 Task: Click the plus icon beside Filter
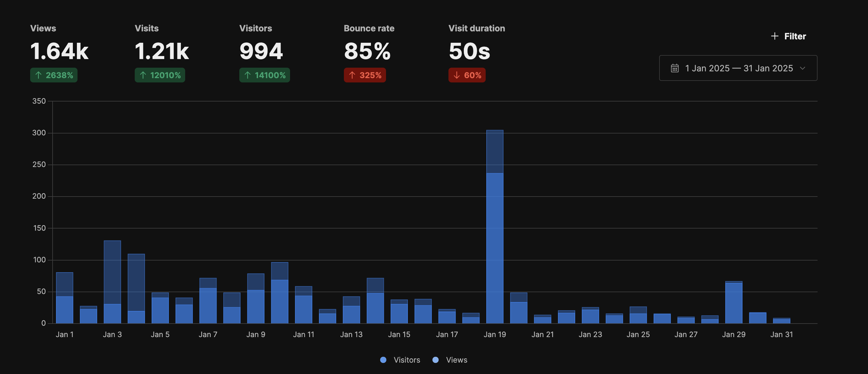774,36
